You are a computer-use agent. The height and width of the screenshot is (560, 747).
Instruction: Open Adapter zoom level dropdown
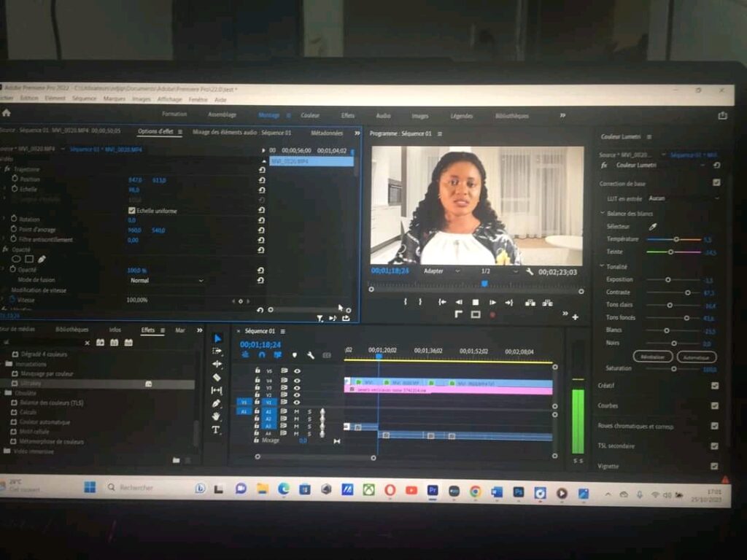click(441, 271)
